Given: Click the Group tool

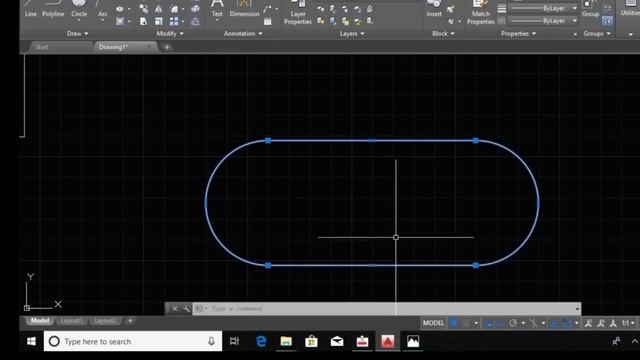Looking at the screenshot, I should coord(590,9).
